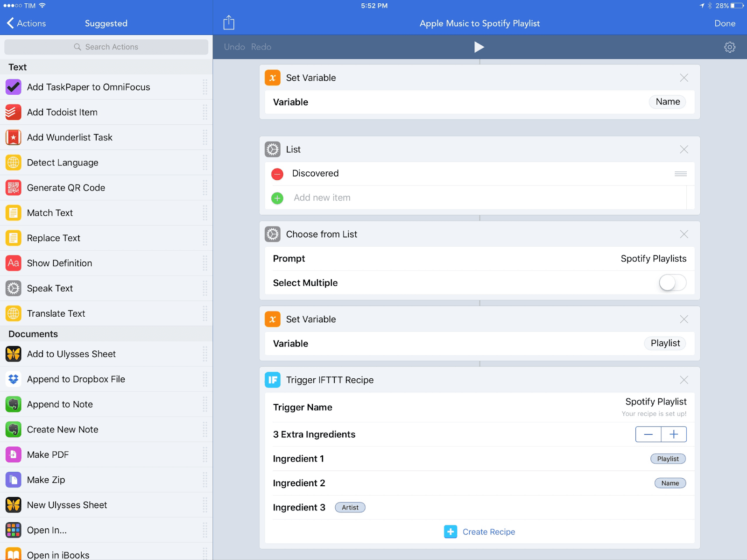Undo the last change

234,47
